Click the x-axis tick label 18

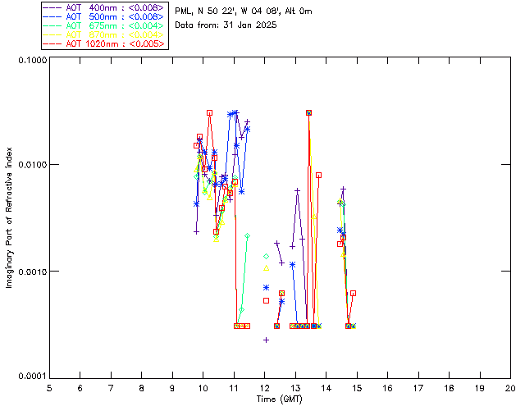449,388
